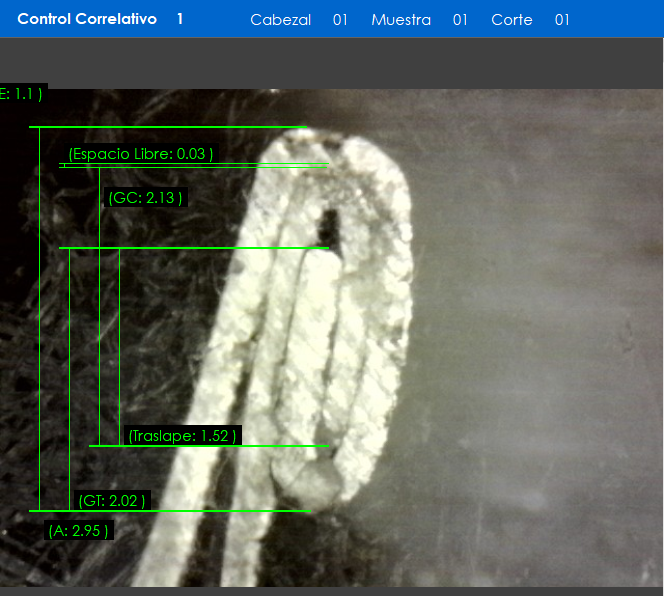The width and height of the screenshot is (664, 596).
Task: Select the value 01 next to Corte
Action: click(562, 20)
